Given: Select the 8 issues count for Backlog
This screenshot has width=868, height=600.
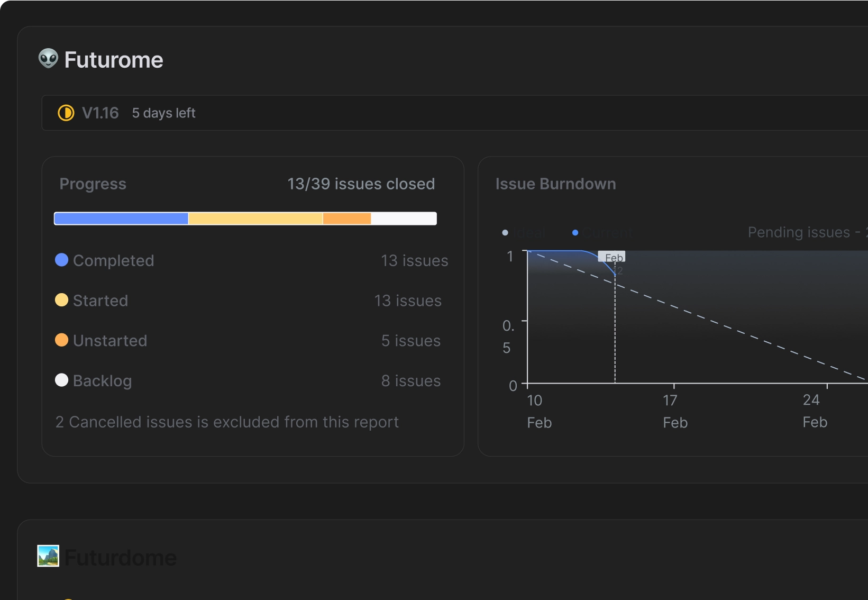Looking at the screenshot, I should click(410, 381).
